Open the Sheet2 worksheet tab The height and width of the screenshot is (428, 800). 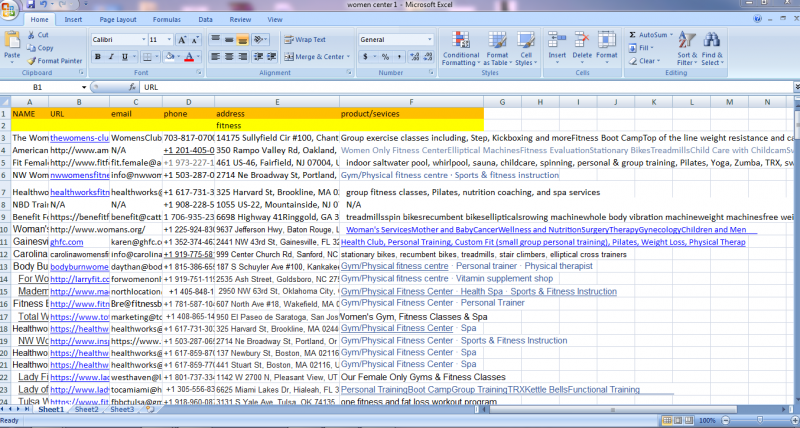pos(87,409)
